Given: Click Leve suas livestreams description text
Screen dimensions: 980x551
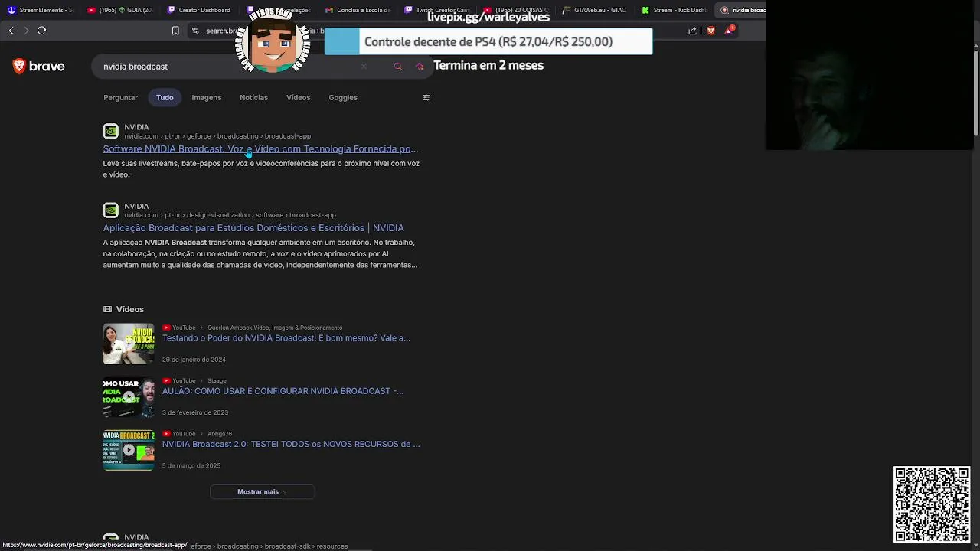Looking at the screenshot, I should 261,168.
